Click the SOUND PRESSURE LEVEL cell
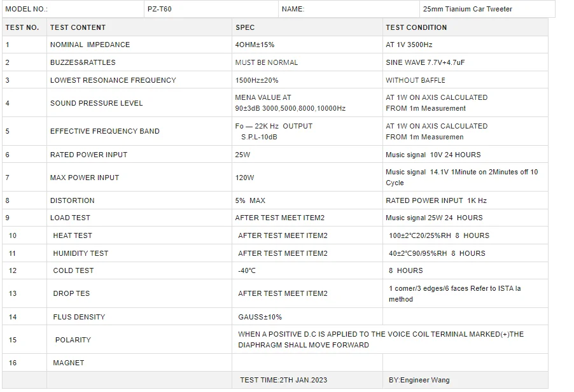 (x=139, y=103)
